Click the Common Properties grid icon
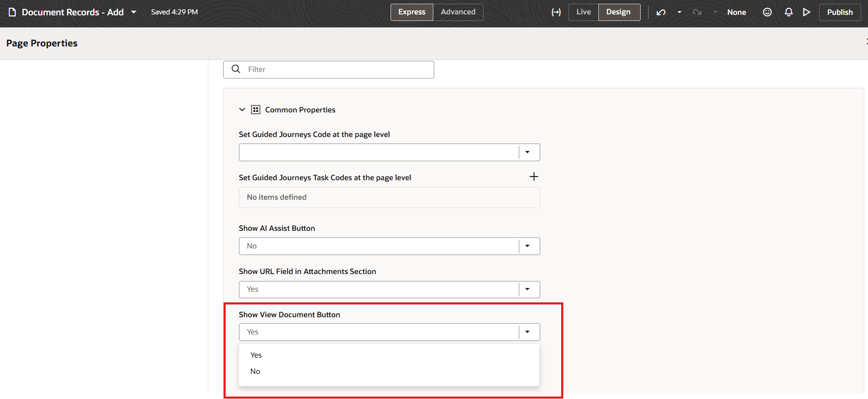Screen dimensions: 868x399 [256, 110]
